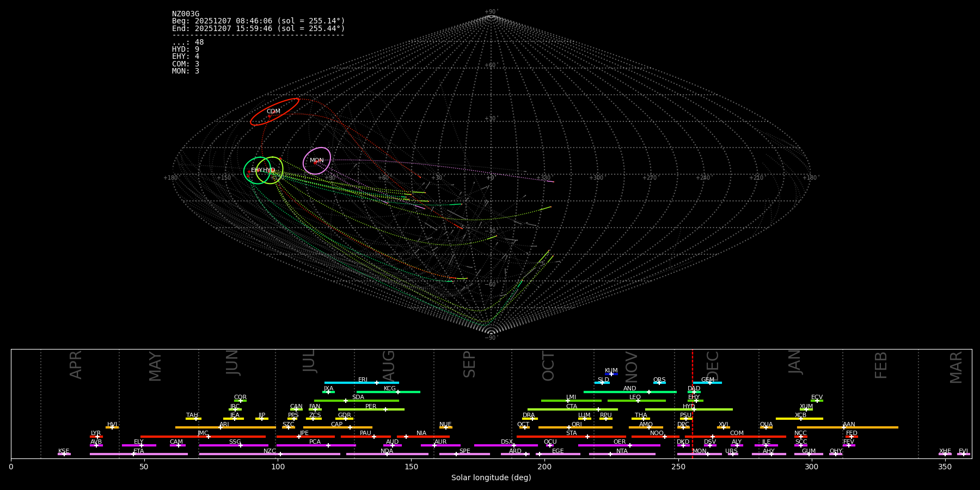The image size is (980, 490).
Task: Select the DAD shower bar
Action: (x=694, y=392)
